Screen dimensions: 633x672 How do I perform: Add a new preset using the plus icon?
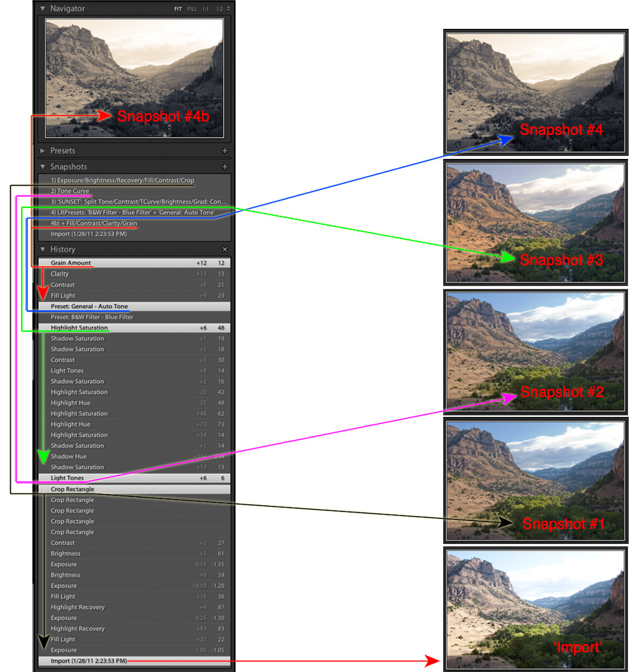(225, 150)
